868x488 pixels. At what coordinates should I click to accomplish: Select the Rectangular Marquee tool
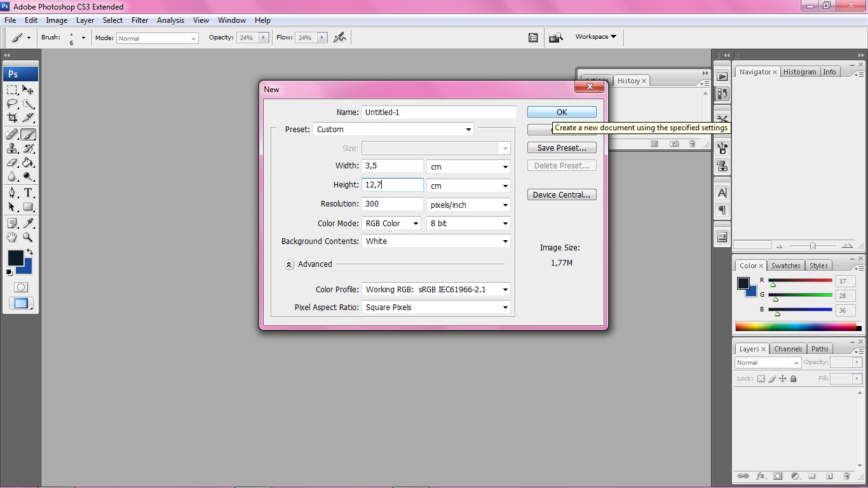12,90
